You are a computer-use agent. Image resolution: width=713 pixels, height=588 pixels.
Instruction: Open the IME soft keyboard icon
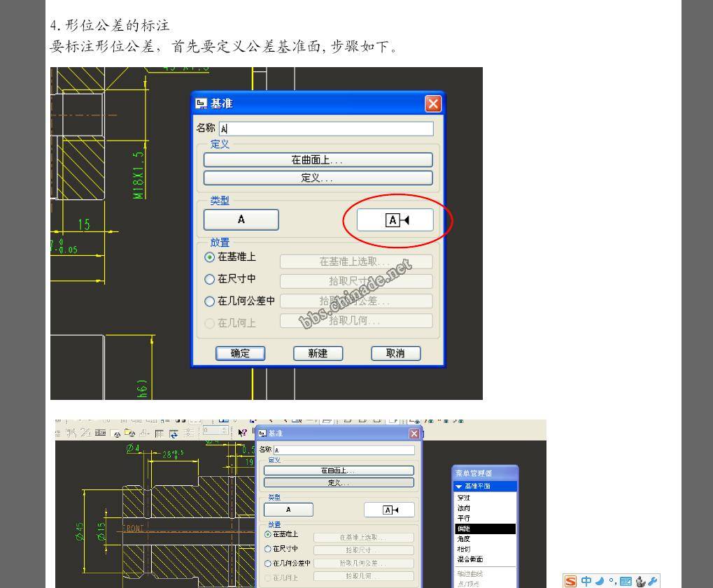(626, 581)
